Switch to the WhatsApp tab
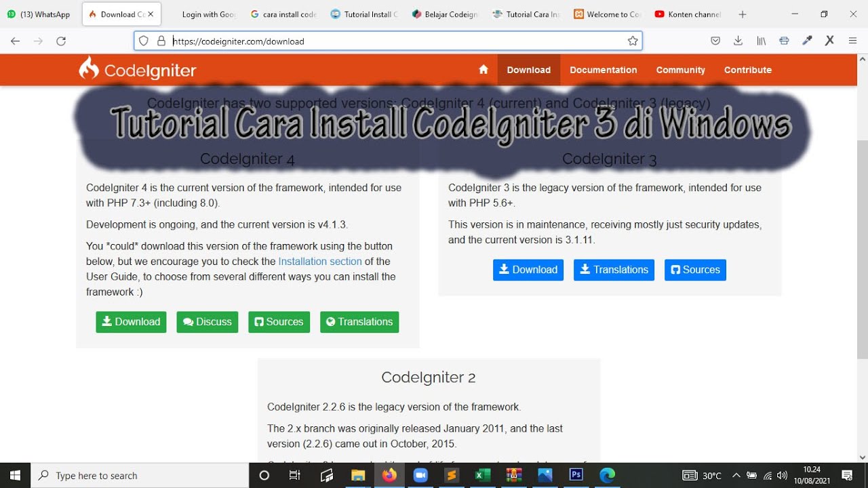 (39, 14)
